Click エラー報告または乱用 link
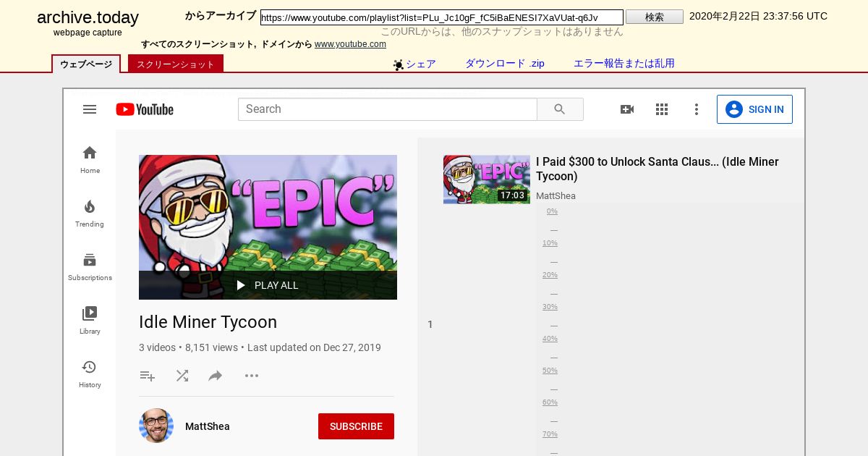This screenshot has height=456, width=868. pos(624,64)
